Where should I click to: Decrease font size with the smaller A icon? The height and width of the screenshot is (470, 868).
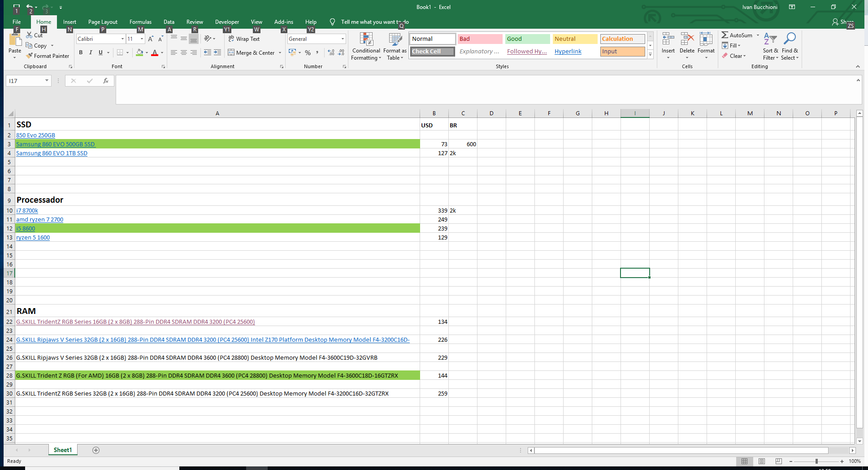[160, 39]
